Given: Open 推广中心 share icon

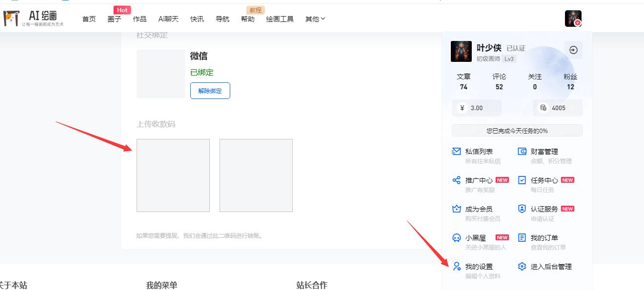Looking at the screenshot, I should [x=456, y=180].
